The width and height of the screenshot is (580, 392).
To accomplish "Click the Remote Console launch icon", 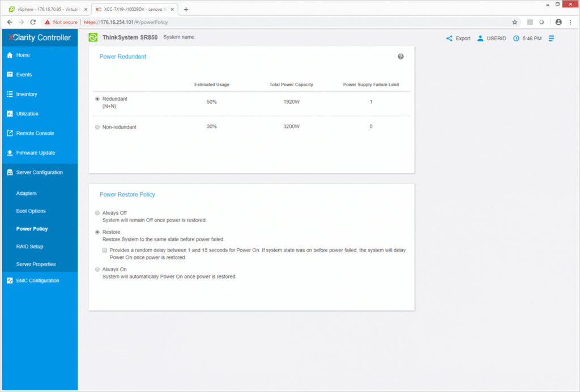I will point(10,133).
